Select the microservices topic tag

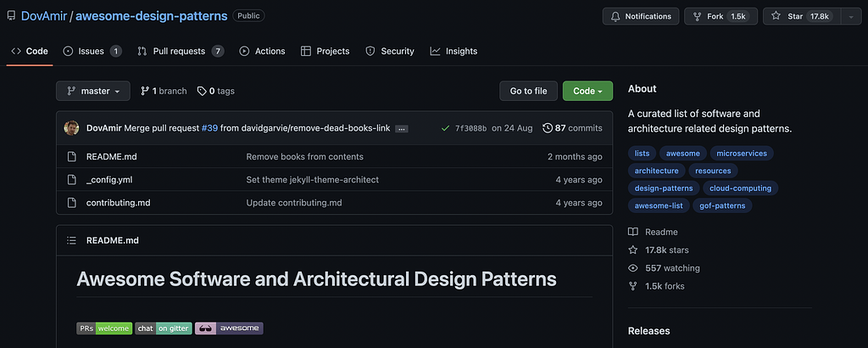741,154
